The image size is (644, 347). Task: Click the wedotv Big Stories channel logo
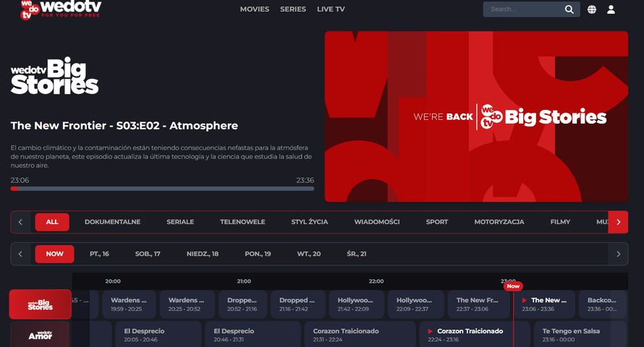click(x=54, y=76)
